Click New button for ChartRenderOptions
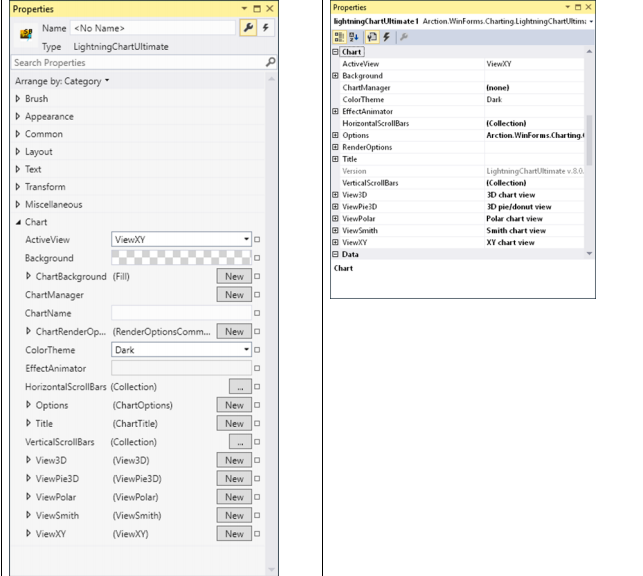643x576 pixels. (234, 331)
